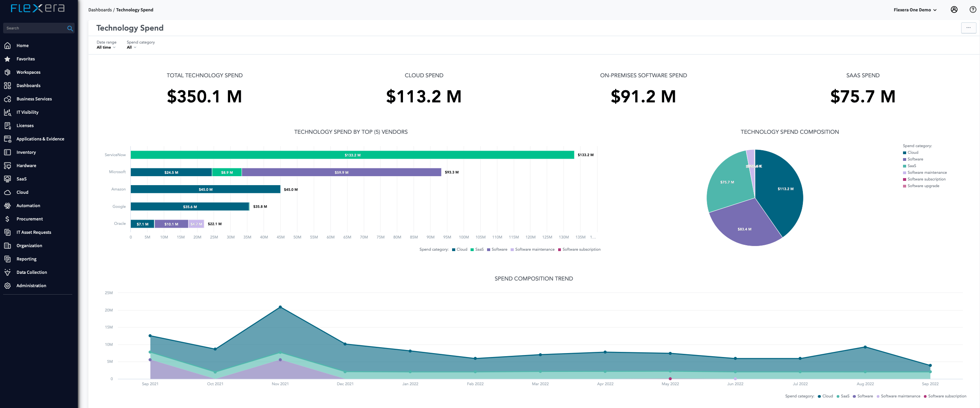Click the Favorites star icon
The image size is (980, 408).
coord(7,59)
